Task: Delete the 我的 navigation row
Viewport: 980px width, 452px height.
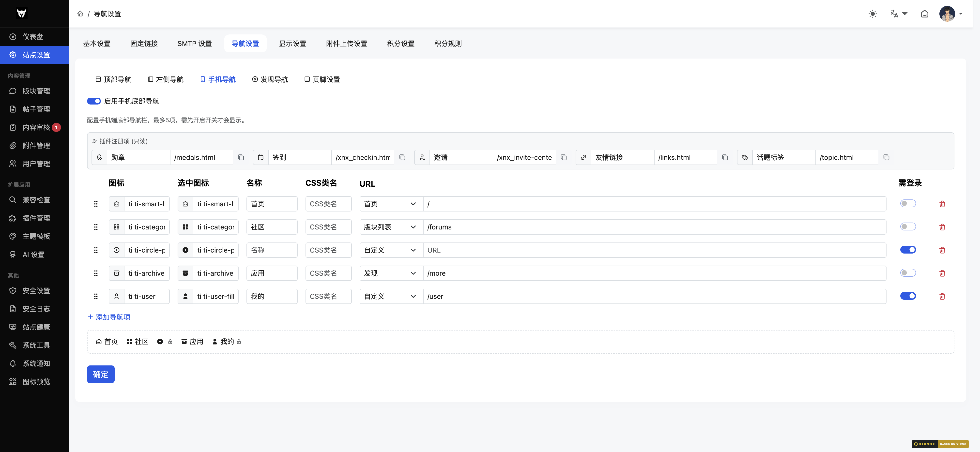Action: [942, 296]
